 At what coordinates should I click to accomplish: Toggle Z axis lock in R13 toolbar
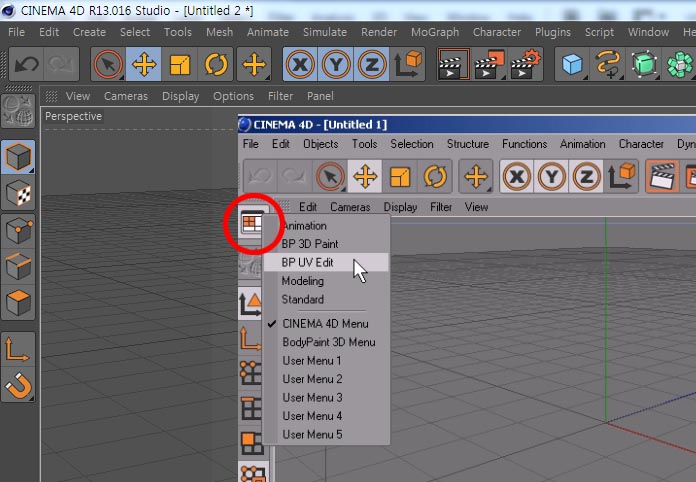click(372, 65)
